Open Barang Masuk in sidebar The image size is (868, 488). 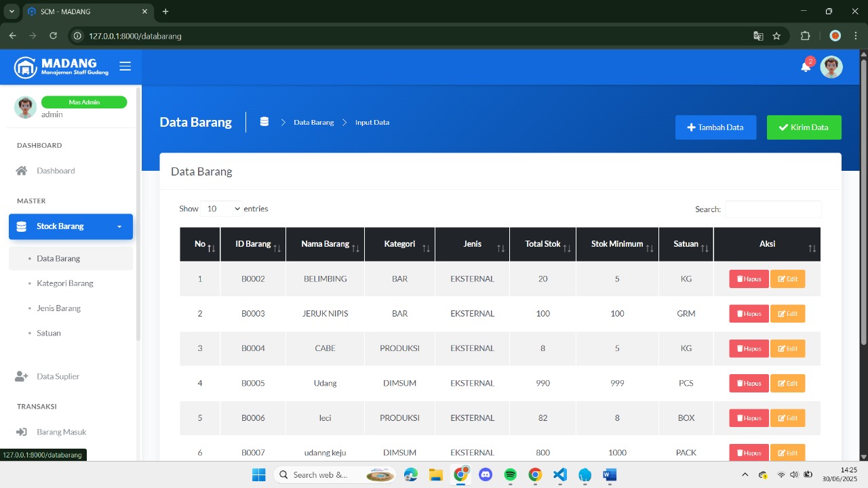[x=61, y=432]
